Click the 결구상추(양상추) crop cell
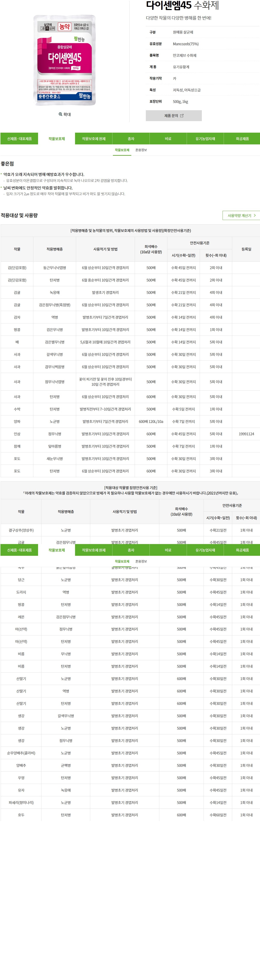The height and width of the screenshot is (980, 260). coord(21,530)
